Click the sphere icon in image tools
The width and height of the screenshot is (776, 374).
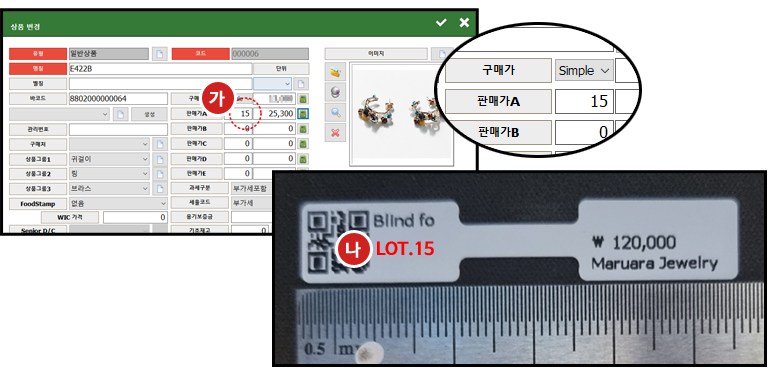(336, 93)
